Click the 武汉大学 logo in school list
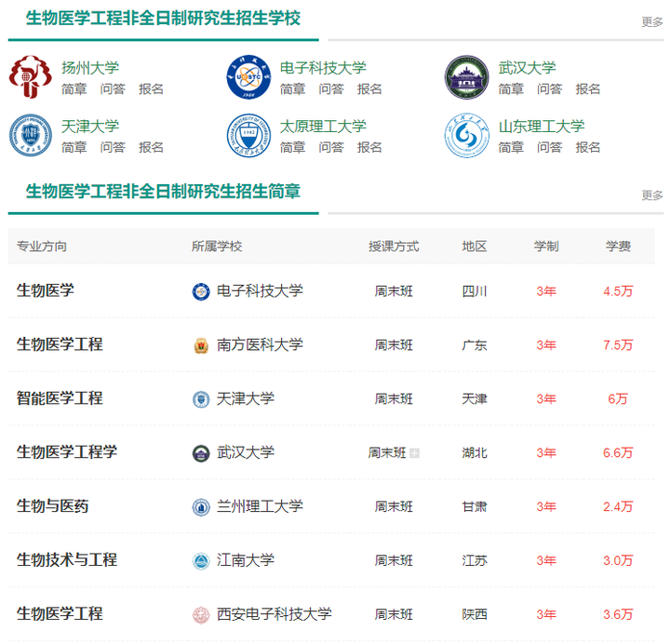The width and height of the screenshot is (670, 644). [x=467, y=78]
